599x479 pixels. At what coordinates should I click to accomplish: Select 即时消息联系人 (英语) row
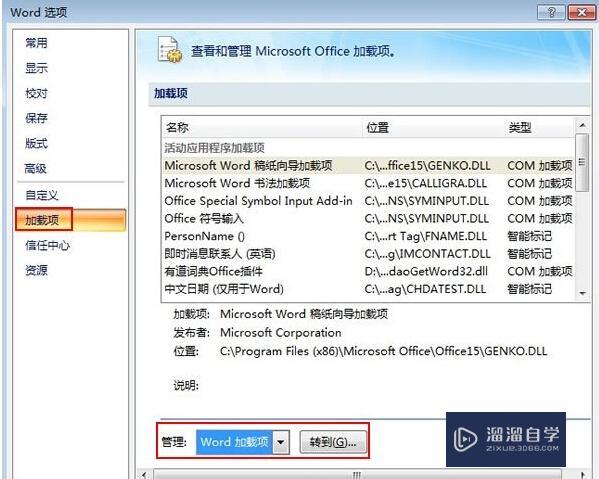point(368,254)
